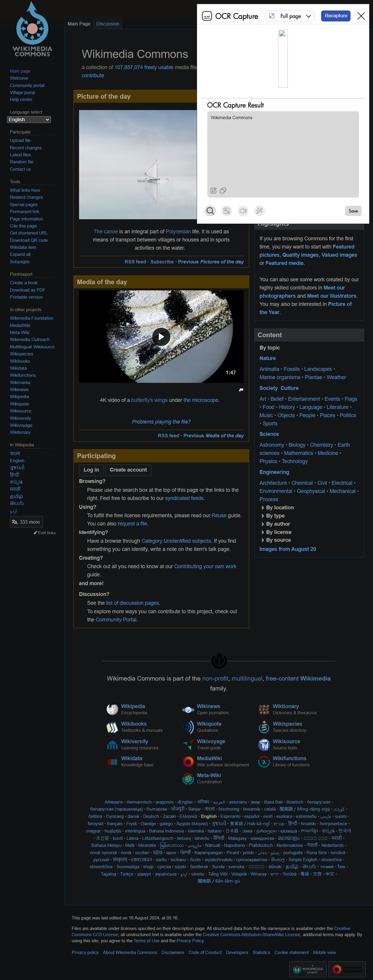Play the Media of the day video
The width and height of the screenshot is (373, 980).
click(x=161, y=337)
